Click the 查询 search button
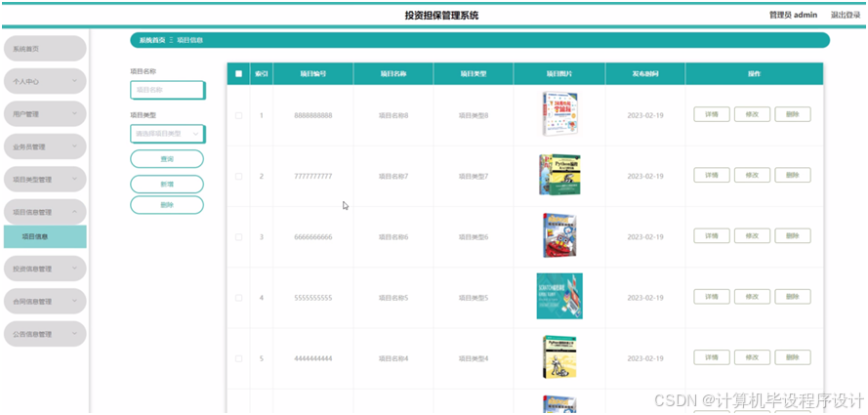868x415 pixels. (167, 159)
